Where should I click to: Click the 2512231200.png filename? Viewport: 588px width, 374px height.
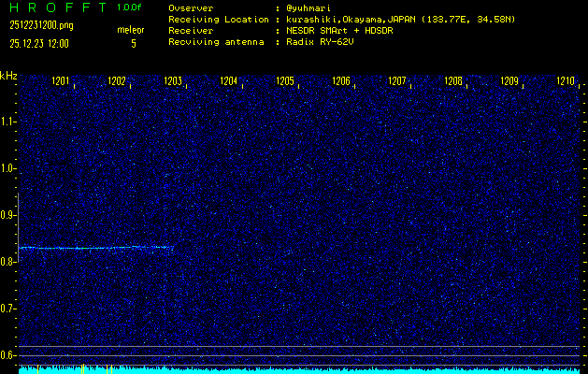pos(42,28)
